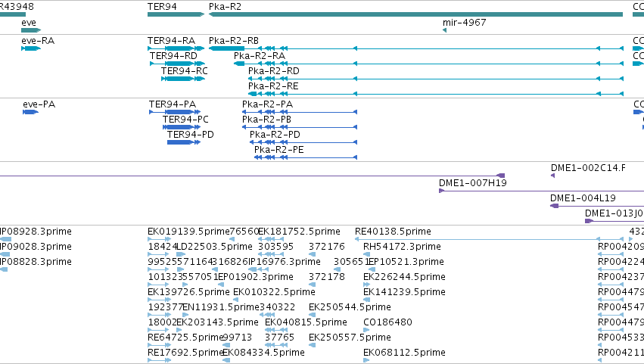Click the TER94 gene label
Screen dimensions: 644x364
[162, 7]
